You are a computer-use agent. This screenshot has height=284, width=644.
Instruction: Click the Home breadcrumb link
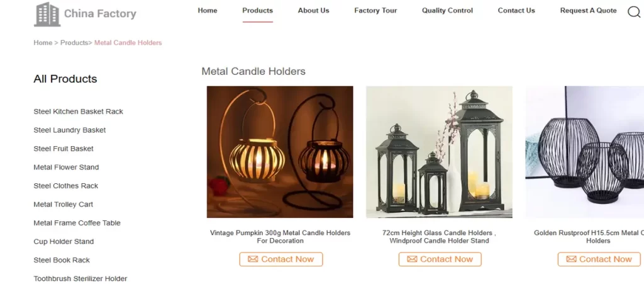point(43,43)
